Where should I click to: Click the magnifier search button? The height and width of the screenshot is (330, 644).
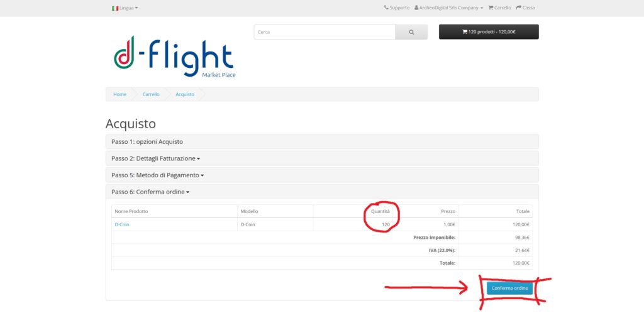(411, 32)
